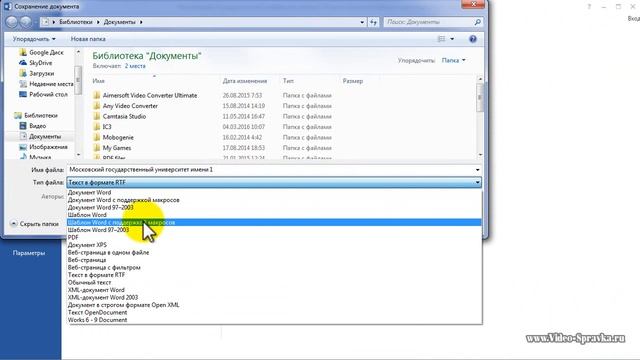
Task: Click the Aimersoft Video Converter Ultimate folder icon
Action: coord(97,95)
